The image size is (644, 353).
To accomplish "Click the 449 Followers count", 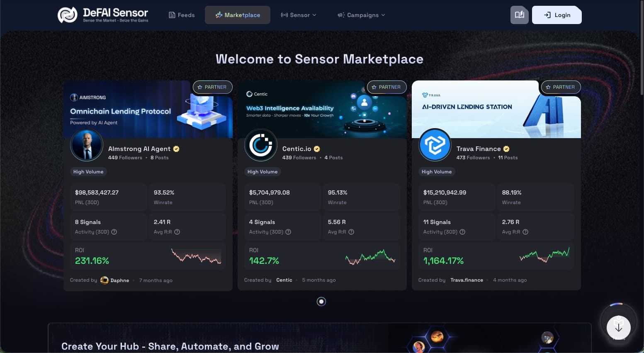I will (x=125, y=158).
